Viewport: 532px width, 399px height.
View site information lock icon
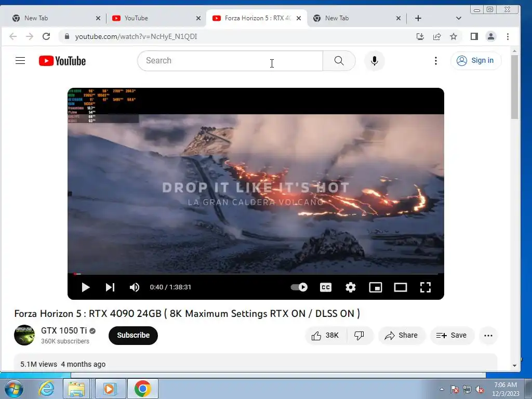coord(67,37)
